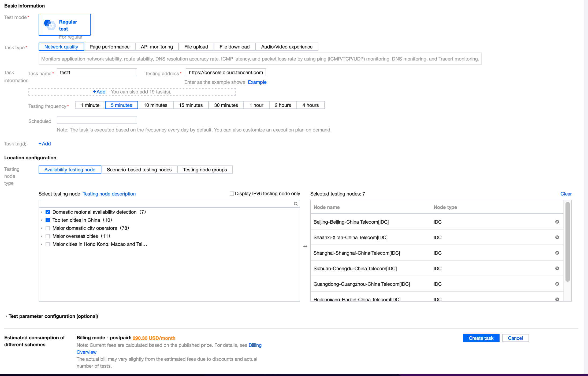588x376 pixels.
Task: Expand Top ten cities in China tree
Action: pos(41,220)
